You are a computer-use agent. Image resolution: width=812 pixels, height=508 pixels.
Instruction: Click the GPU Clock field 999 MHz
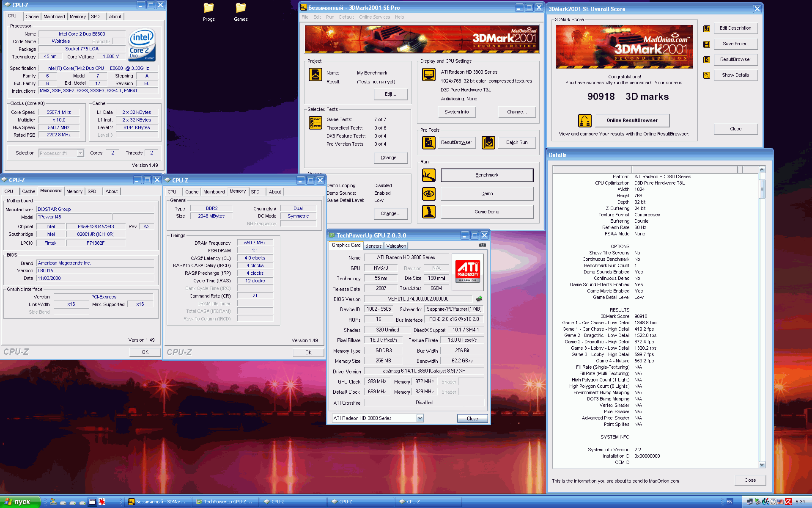377,381
